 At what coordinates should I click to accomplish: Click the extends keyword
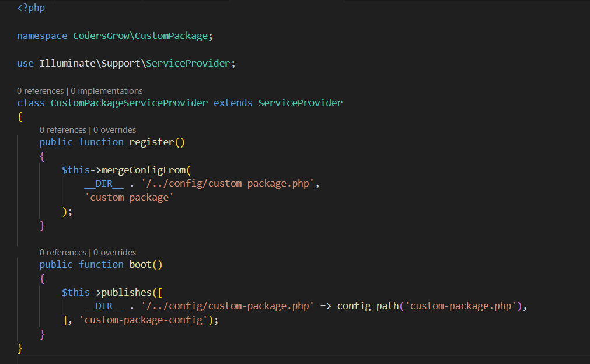[233, 103]
